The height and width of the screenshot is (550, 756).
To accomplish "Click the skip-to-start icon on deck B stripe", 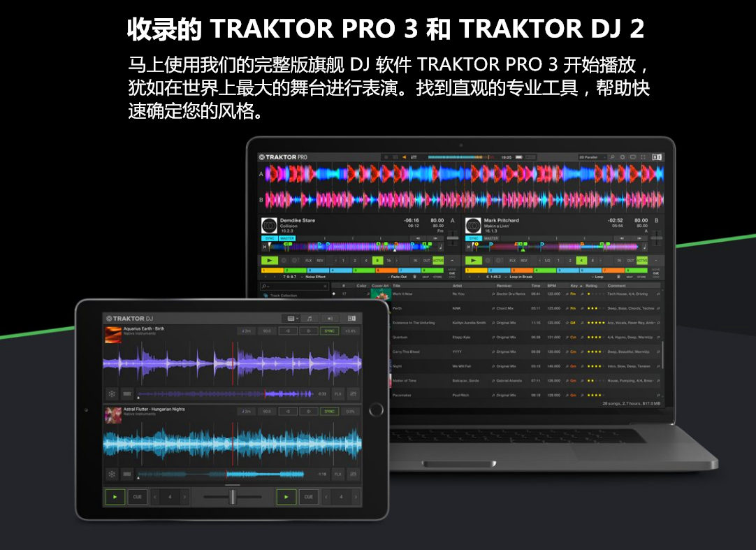I will (468, 247).
